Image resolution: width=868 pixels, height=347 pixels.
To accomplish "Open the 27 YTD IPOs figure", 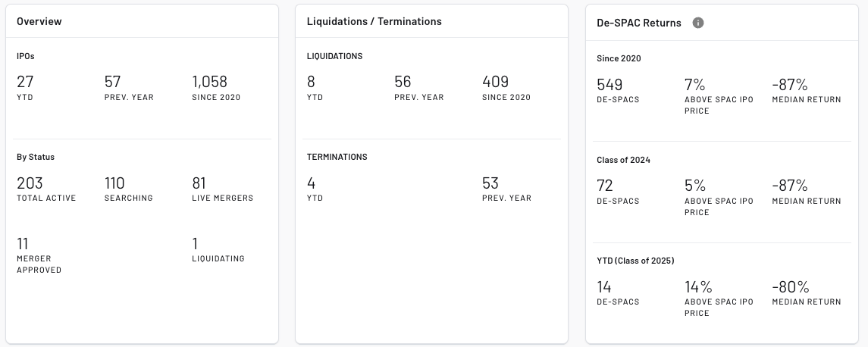I will (25, 82).
